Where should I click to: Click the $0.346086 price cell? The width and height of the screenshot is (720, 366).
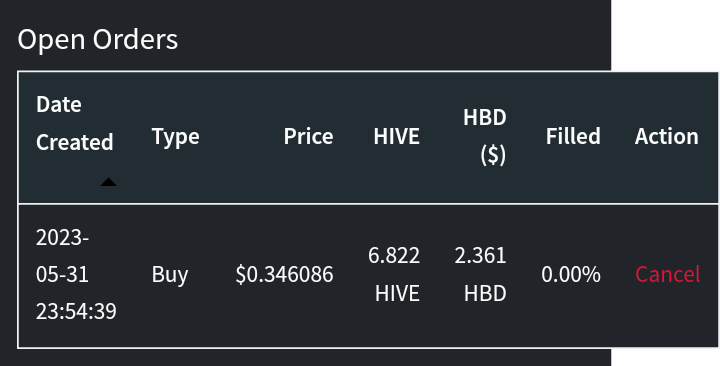pos(284,275)
